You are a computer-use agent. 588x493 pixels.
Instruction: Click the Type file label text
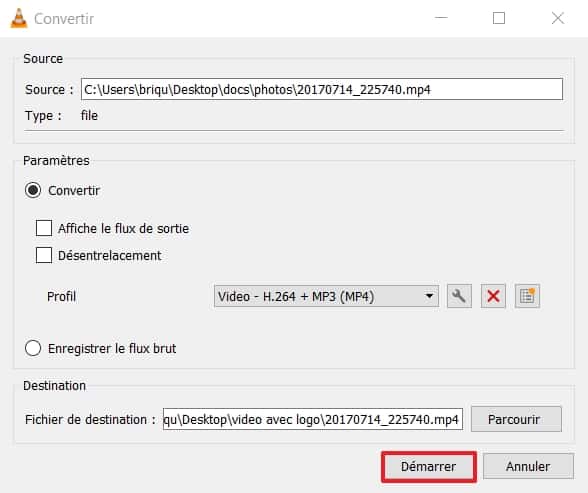89,115
